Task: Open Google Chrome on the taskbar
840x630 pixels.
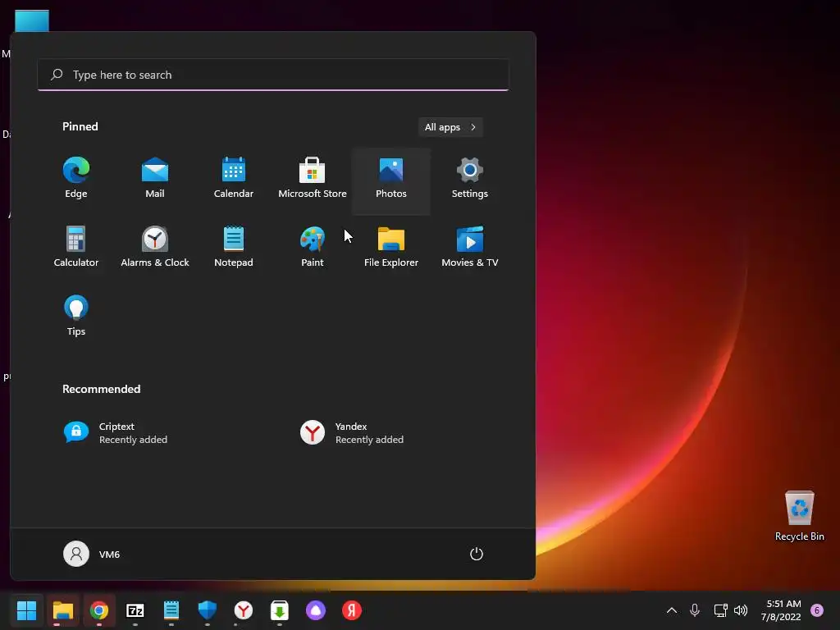Action: 99,610
